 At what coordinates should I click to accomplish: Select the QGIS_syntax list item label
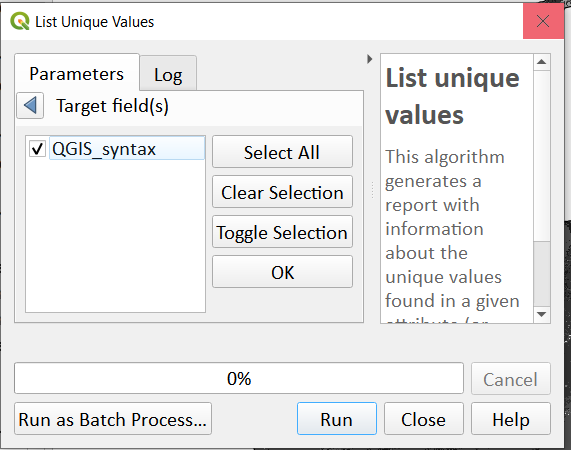tap(104, 149)
